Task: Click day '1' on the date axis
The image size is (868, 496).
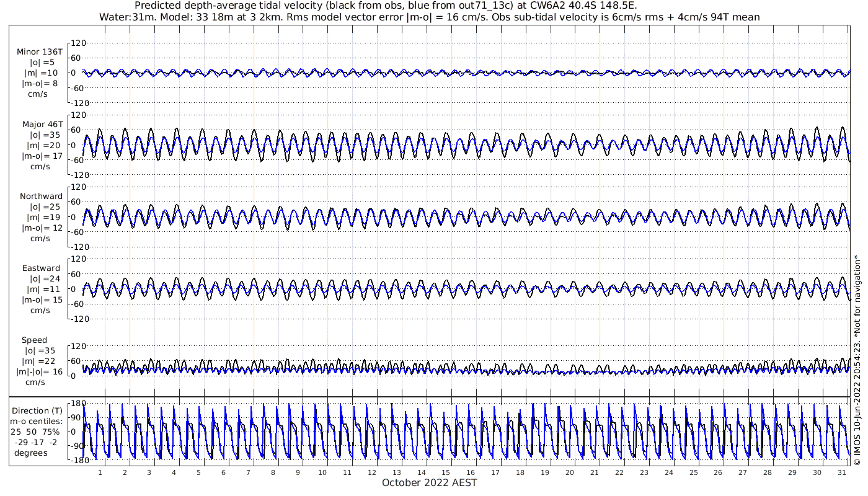Action: coord(100,472)
